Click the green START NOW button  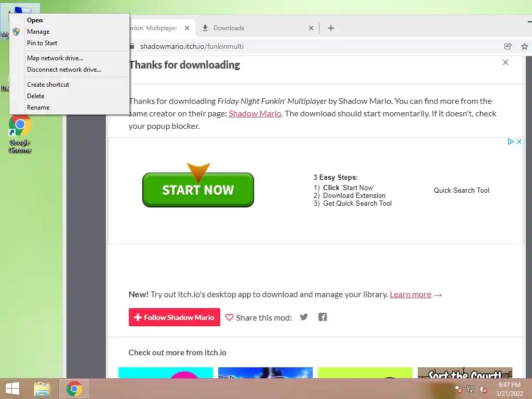[198, 190]
